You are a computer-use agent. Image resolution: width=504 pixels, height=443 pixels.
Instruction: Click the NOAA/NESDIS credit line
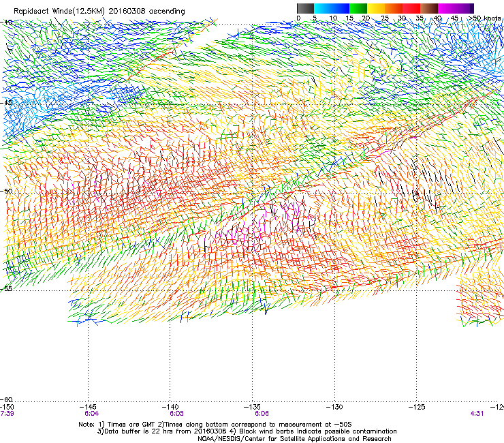(294, 439)
